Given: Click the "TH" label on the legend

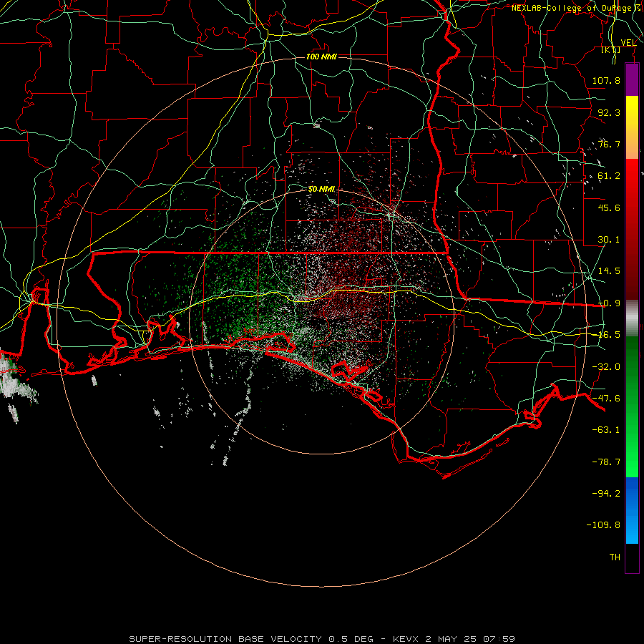Looking at the screenshot, I should pos(615,557).
